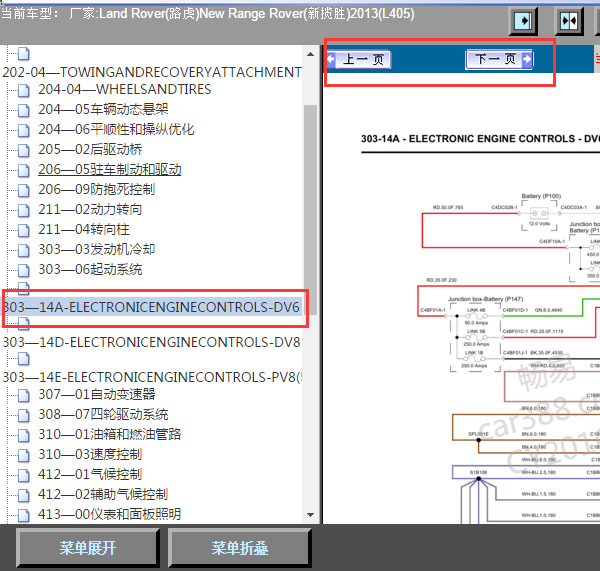Click the 303-14A - ELECTRONIC ENGINE CONTROLS heading
Image resolution: width=600 pixels, height=571 pixels.
480,139
